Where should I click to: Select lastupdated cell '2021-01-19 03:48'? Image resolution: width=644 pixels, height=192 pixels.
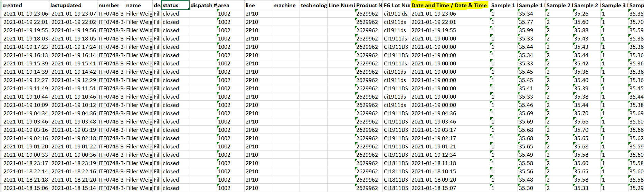click(74, 121)
